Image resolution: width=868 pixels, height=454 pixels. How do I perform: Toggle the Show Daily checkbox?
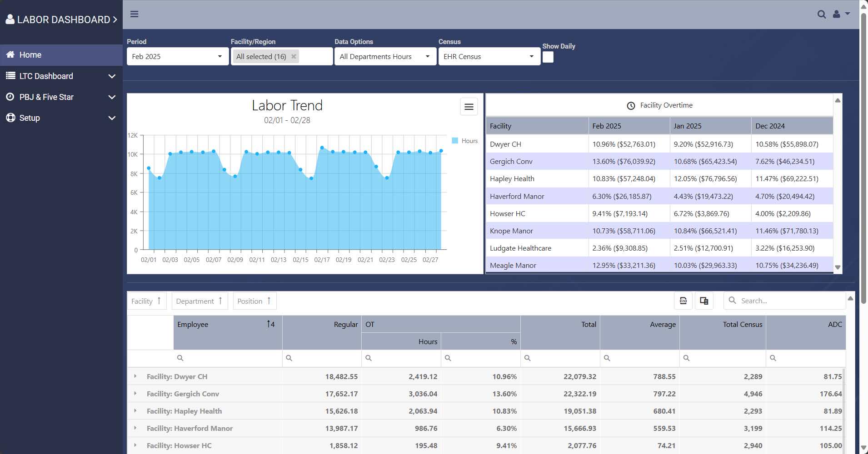548,57
